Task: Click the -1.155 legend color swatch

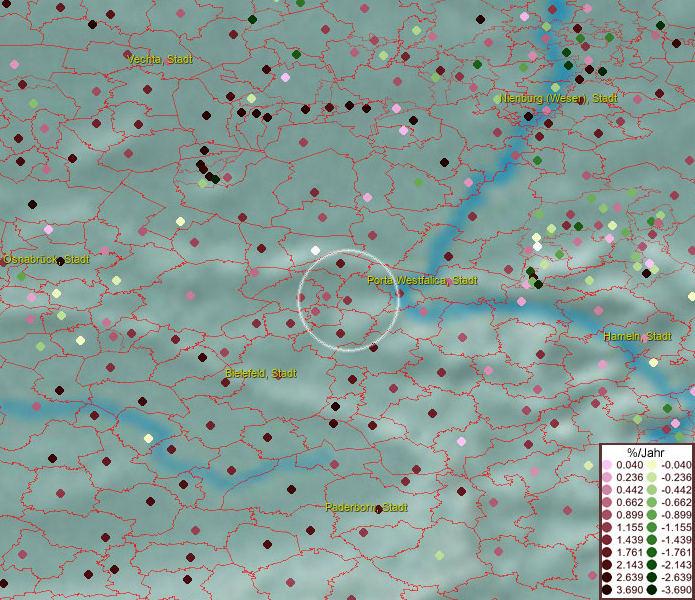Action: point(652,527)
